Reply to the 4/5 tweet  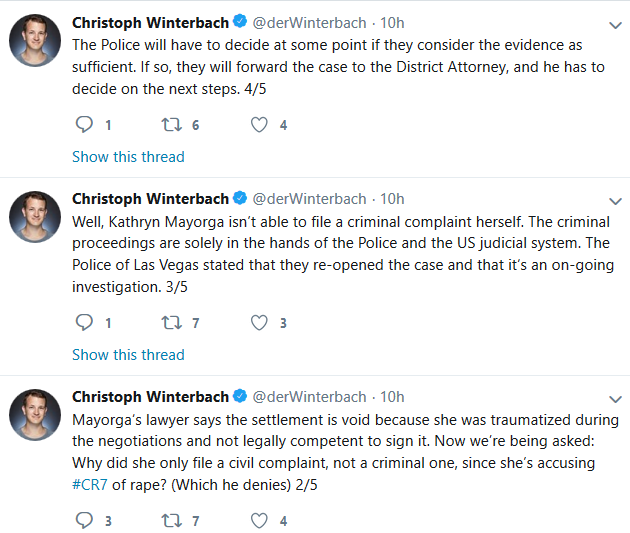(x=85, y=125)
